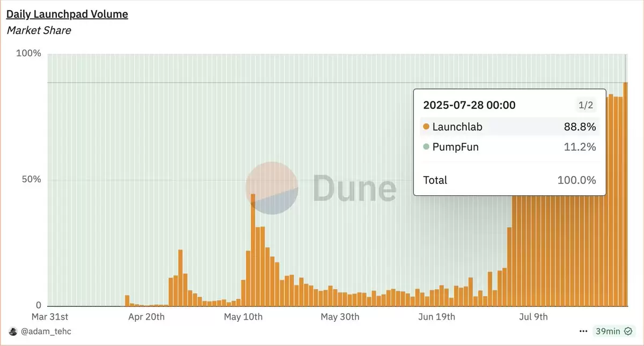644x346 pixels.
Task: Click the green PumpFun legend dot
Action: tap(426, 147)
